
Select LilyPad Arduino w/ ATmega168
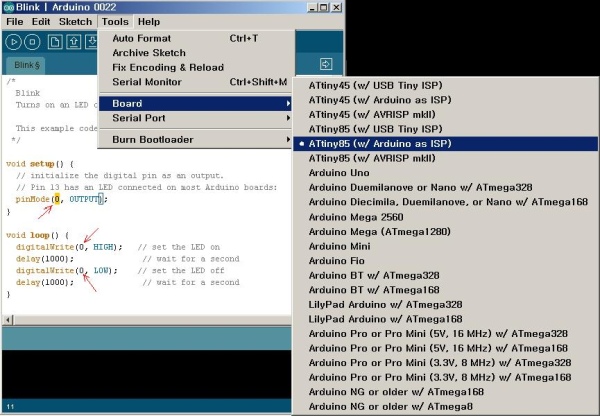[x=445, y=319]
